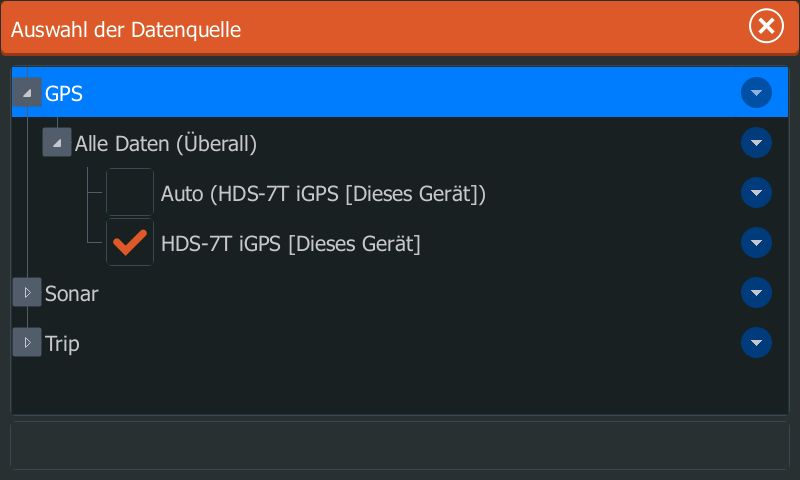Open the Alle Daten (Überall) dropdown arrow
Viewport: 800px width, 480px height.
pyautogui.click(x=756, y=143)
